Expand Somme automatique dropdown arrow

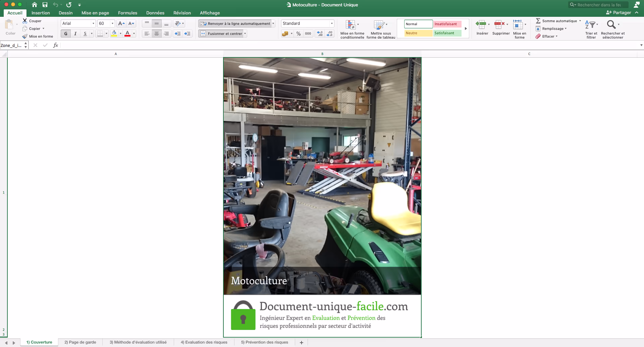580,21
